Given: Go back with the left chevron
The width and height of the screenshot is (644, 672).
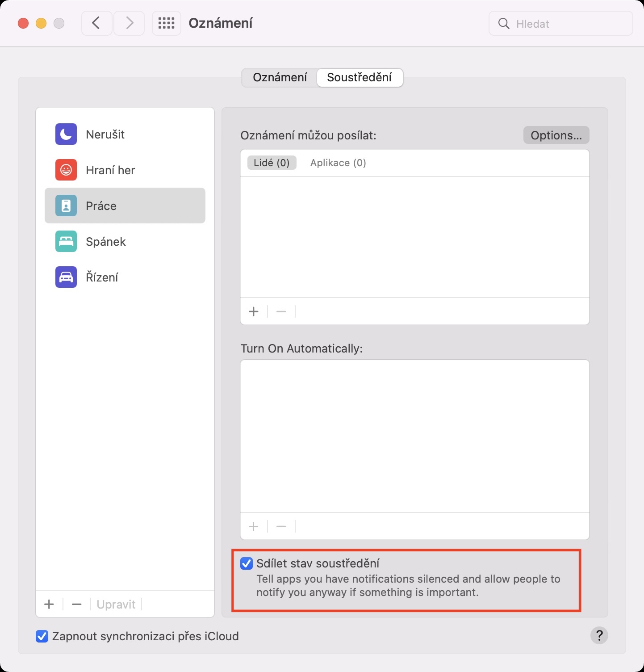Looking at the screenshot, I should pos(96,23).
